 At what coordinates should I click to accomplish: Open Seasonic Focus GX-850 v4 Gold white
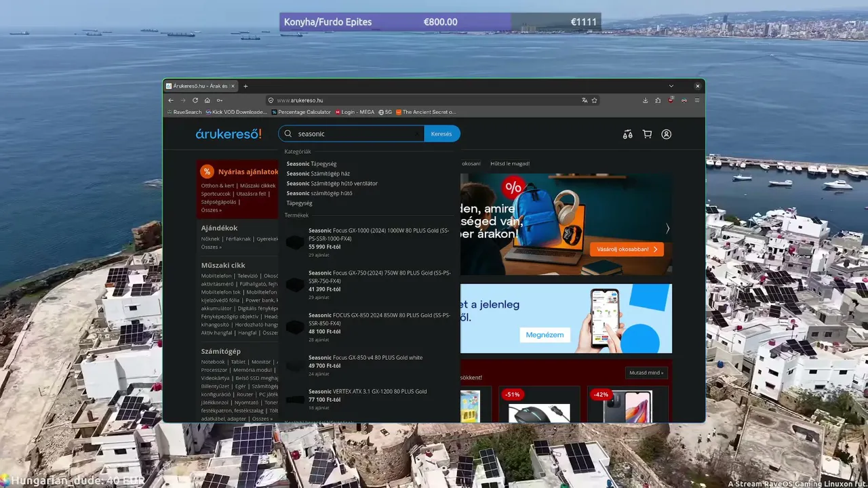tap(368, 365)
